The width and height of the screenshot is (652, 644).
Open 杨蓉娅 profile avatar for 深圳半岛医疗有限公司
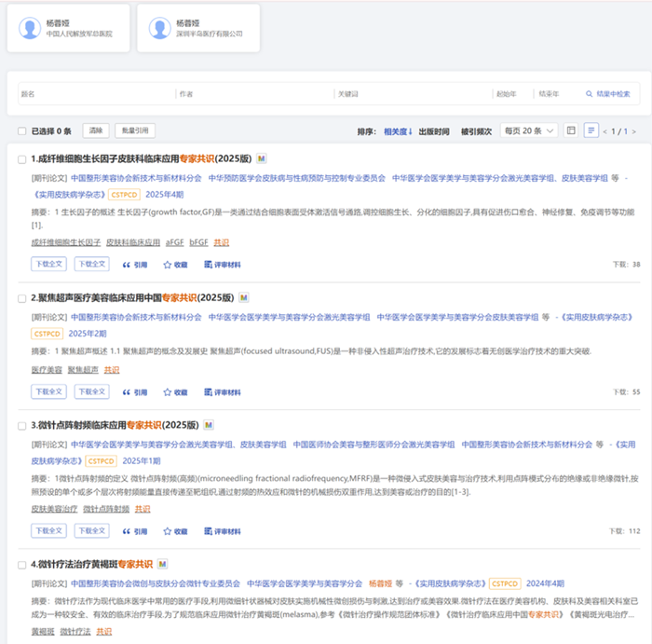pos(159,28)
